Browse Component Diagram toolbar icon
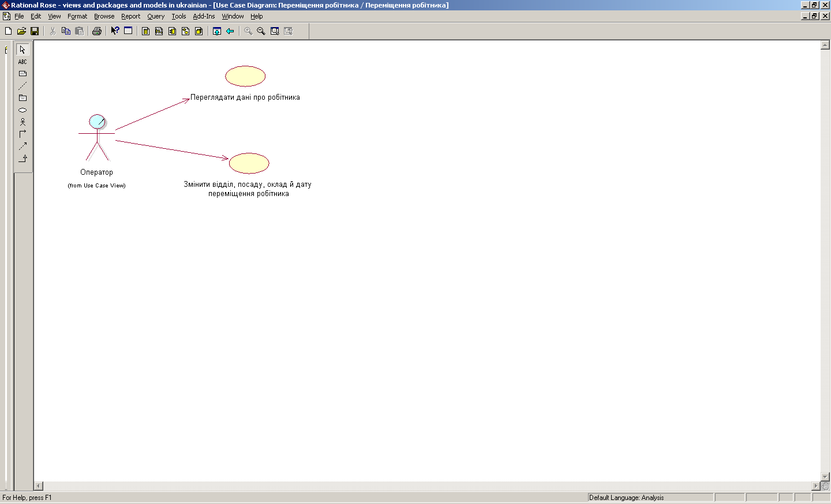This screenshot has height=504, width=831. tap(172, 31)
